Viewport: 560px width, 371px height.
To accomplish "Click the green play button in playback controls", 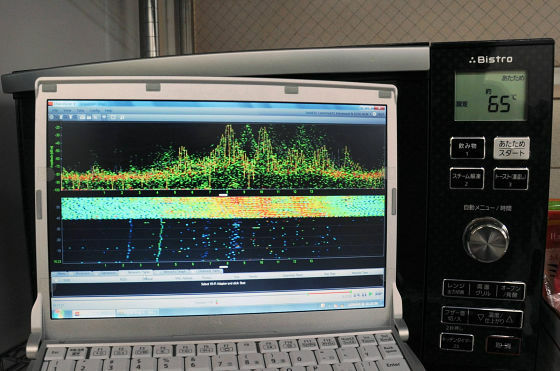I will (371, 294).
